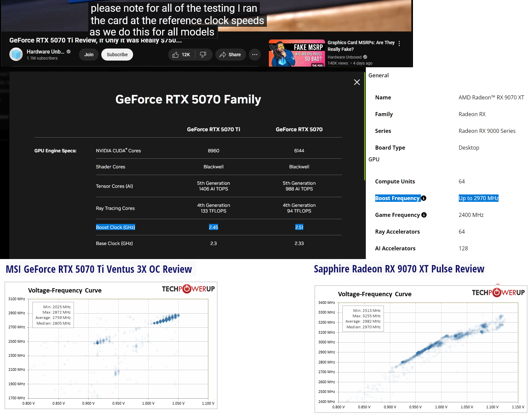Click 'Average: 2982 MHz' in the Sapphire chart legend
Screen dimensions: 532x415
pos(363,321)
